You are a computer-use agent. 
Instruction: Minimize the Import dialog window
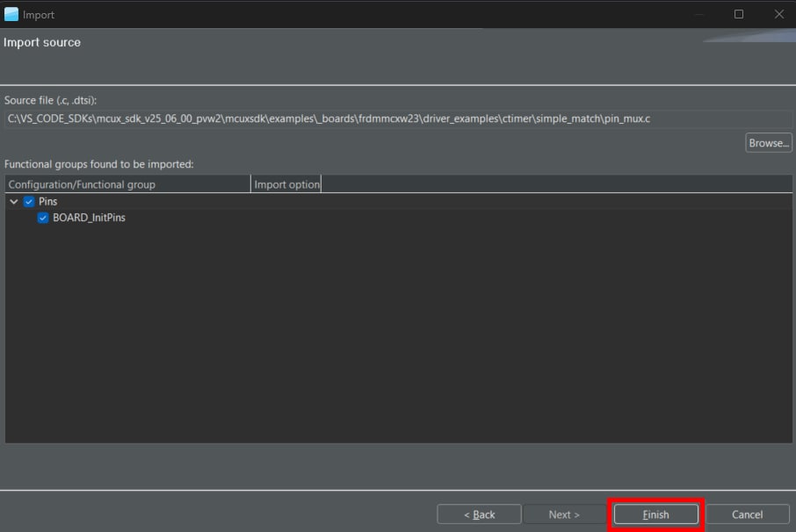pos(698,14)
